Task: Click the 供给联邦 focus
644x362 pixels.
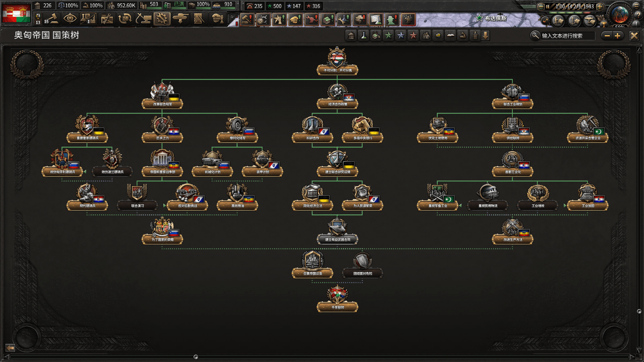Action: click(512, 129)
